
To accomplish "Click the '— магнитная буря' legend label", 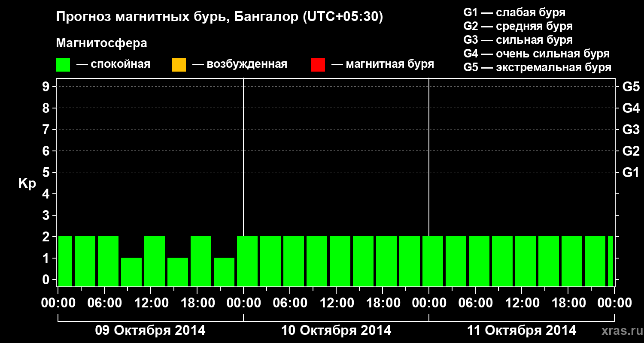I will [383, 64].
